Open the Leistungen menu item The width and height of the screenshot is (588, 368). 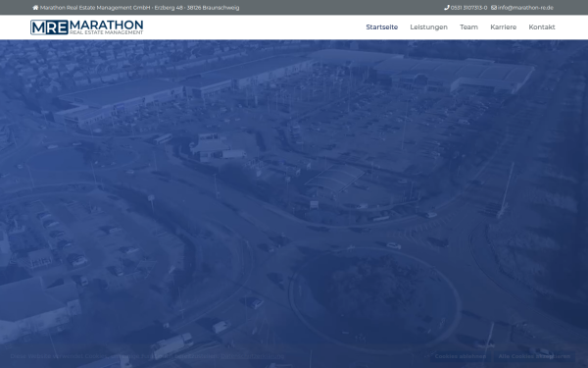(428, 27)
